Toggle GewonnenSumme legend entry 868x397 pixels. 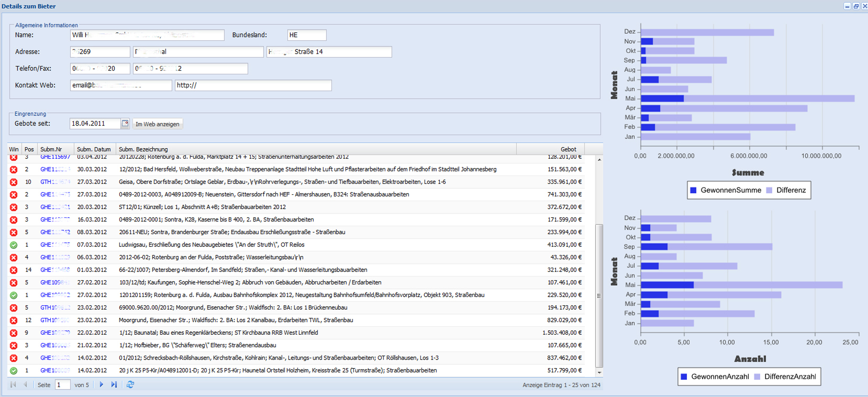(726, 190)
